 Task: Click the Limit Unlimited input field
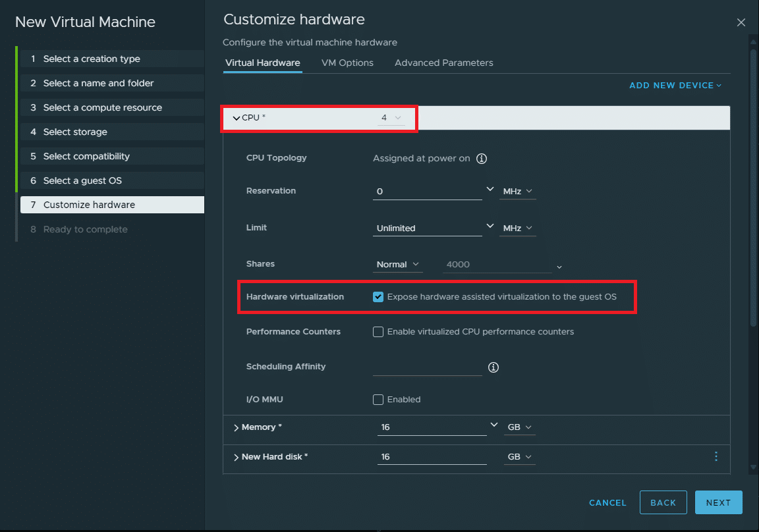click(428, 228)
